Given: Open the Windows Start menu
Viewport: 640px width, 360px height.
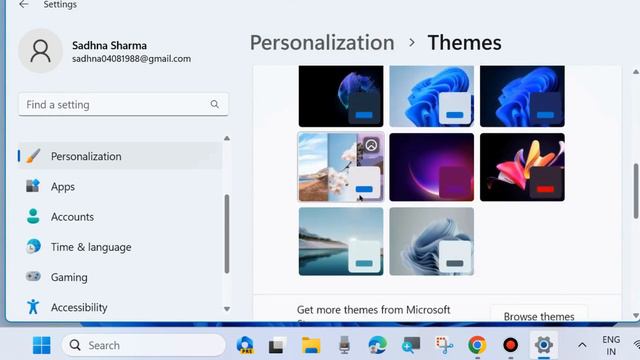Looking at the screenshot, I should pos(42,345).
